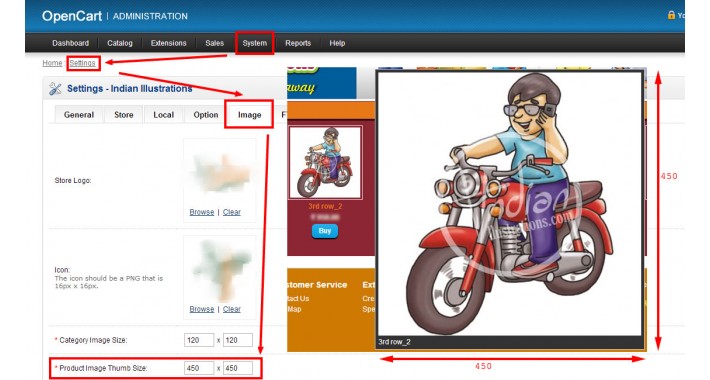Click the Icon preview image
This screenshot has height=380, width=710.
[221, 270]
